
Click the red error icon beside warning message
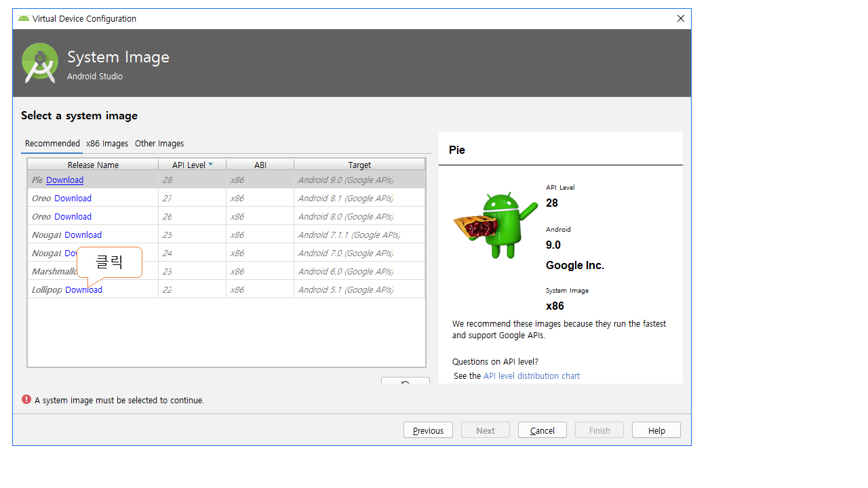(26, 400)
